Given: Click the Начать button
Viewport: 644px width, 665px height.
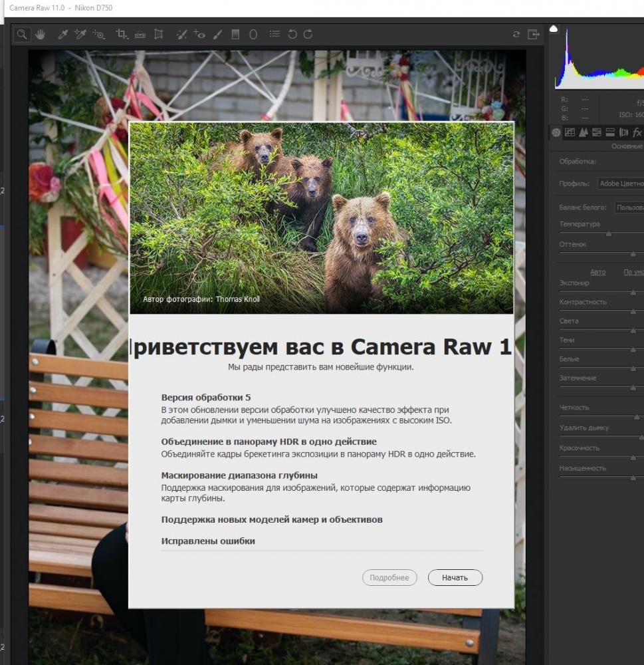Looking at the screenshot, I should (x=455, y=578).
